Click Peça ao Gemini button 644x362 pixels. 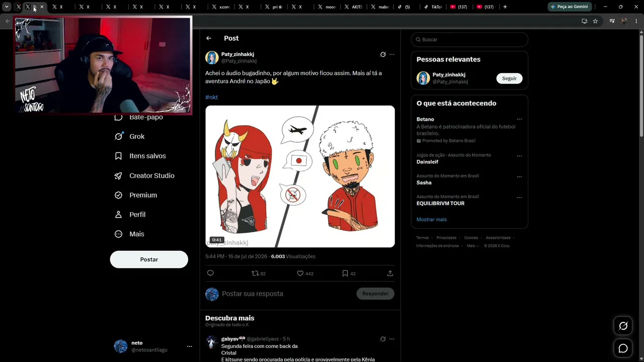tap(569, 7)
